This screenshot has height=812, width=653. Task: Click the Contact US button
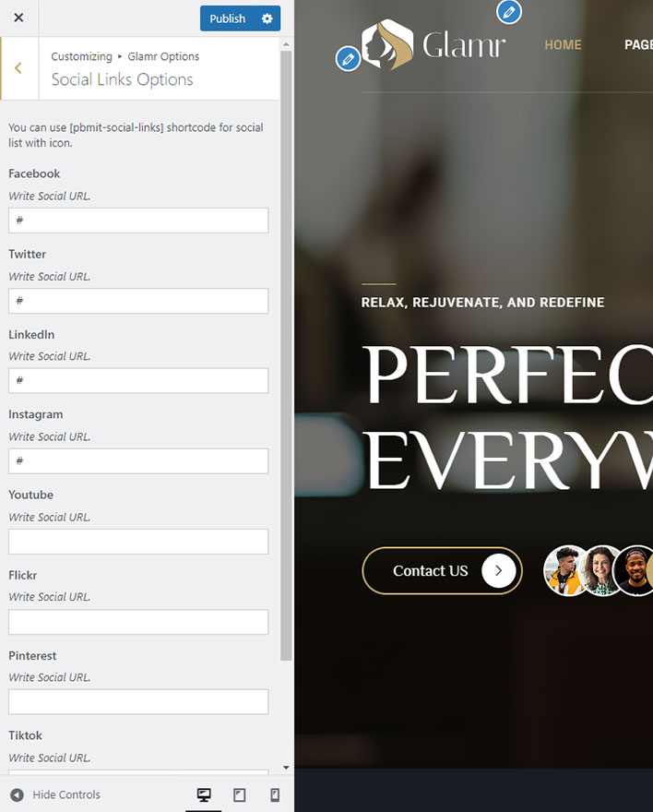[442, 570]
